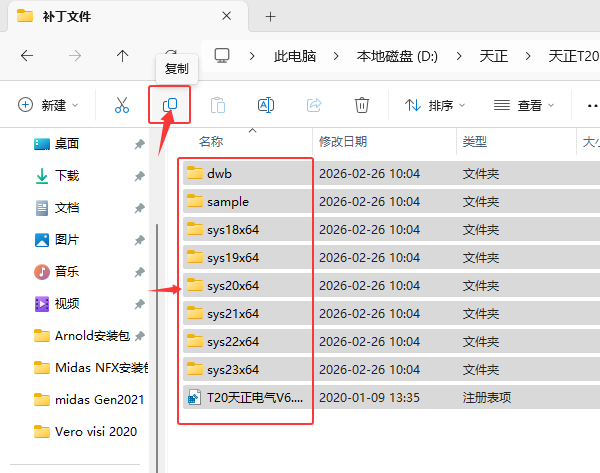Click 此电脑 in the address bar
This screenshot has height=473, width=600.
click(295, 56)
